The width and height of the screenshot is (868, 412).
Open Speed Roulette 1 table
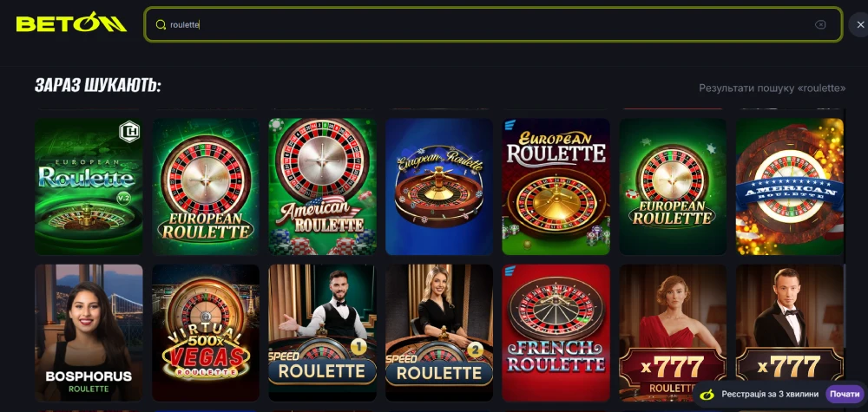pos(323,332)
